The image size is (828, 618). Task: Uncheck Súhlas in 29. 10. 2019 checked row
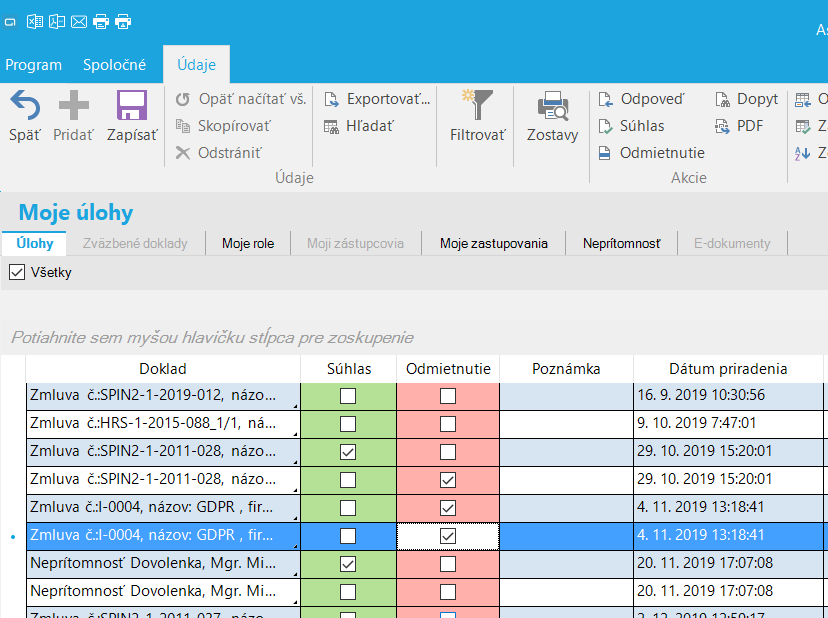coord(348,452)
